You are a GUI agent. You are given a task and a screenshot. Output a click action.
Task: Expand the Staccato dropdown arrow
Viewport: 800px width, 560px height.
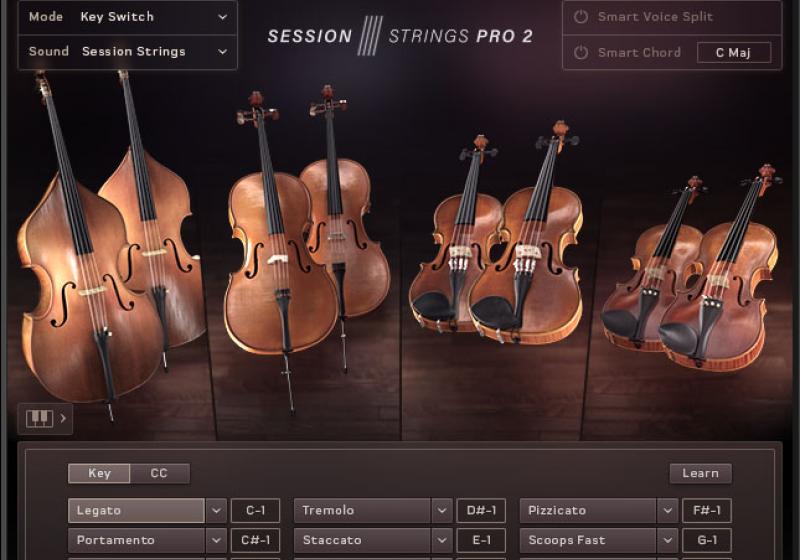click(442, 540)
